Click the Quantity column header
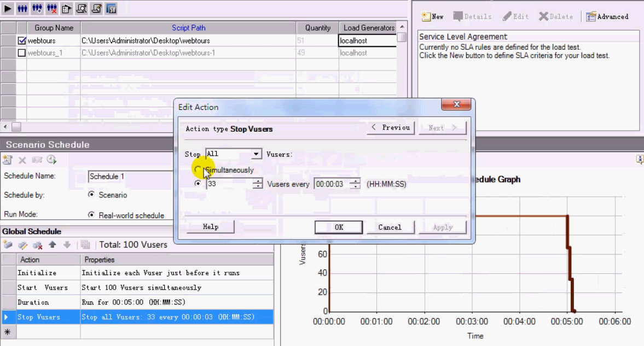This screenshot has width=644, height=346. (317, 28)
